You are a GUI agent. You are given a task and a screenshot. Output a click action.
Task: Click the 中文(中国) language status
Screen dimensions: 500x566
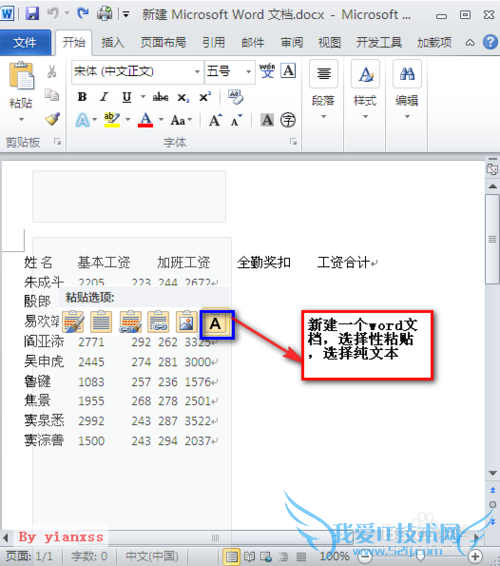click(152, 556)
